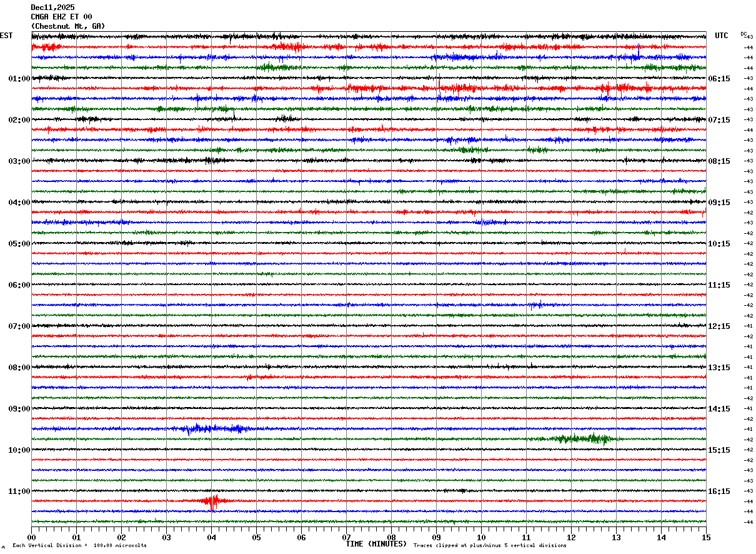This screenshot has height=554, width=756.
Task: Click the TIME (MINUTES) axis title
Action: click(376, 544)
